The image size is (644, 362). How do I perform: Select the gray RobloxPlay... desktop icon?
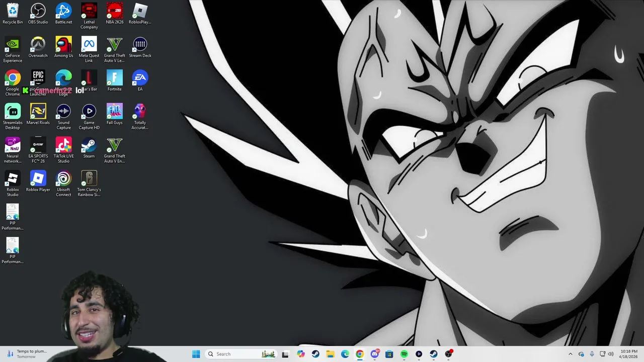point(140,14)
